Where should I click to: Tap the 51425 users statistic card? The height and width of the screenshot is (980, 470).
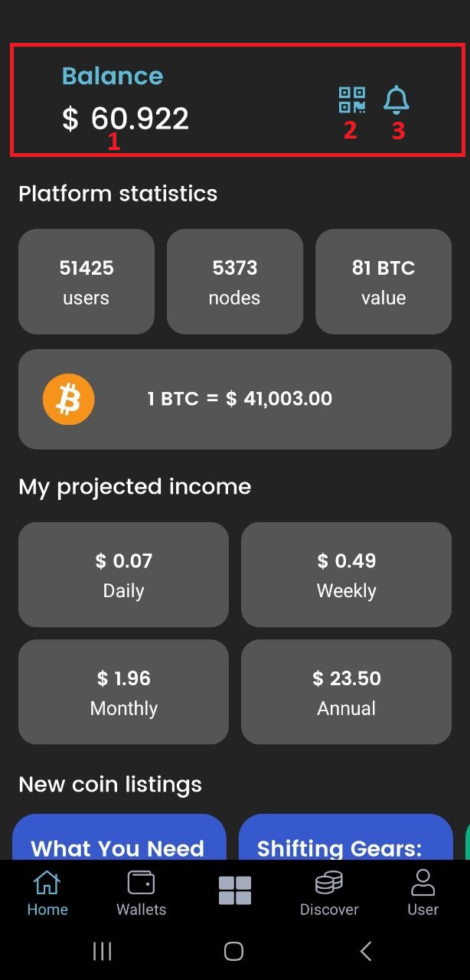(86, 282)
